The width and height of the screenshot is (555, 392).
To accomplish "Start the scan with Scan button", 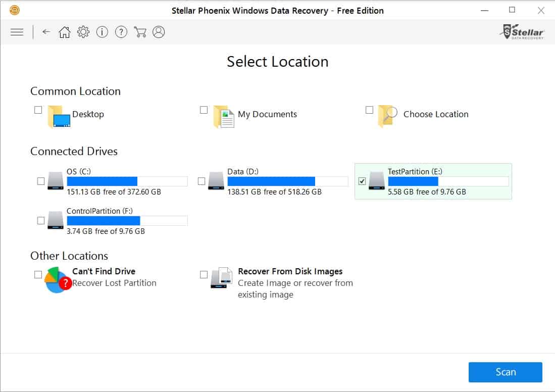I will pyautogui.click(x=505, y=372).
